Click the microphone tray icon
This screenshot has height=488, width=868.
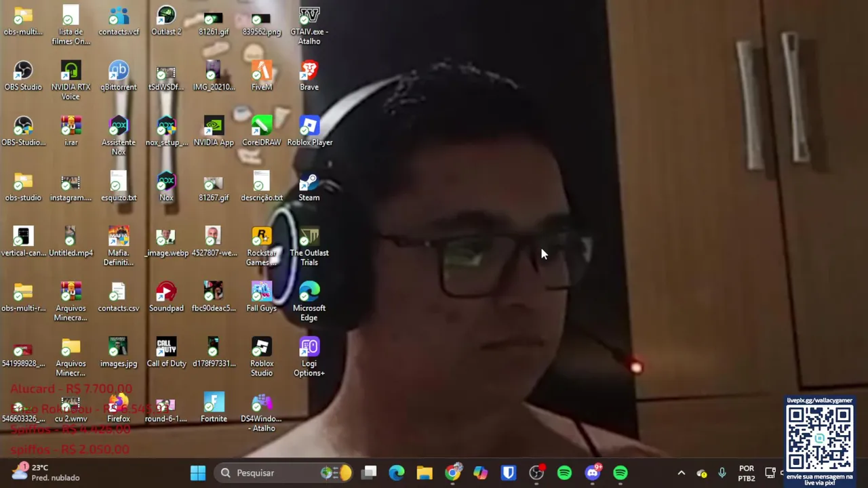pyautogui.click(x=722, y=473)
